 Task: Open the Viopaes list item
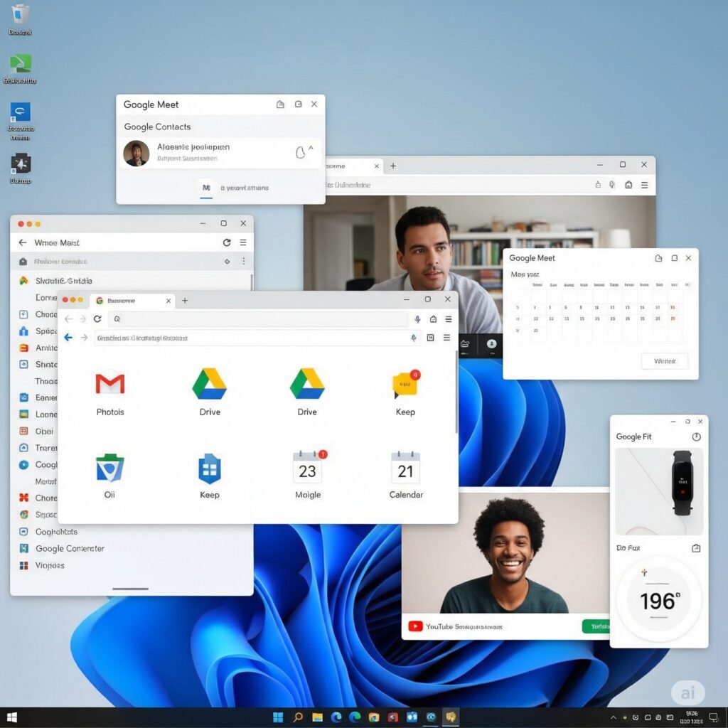[50, 565]
